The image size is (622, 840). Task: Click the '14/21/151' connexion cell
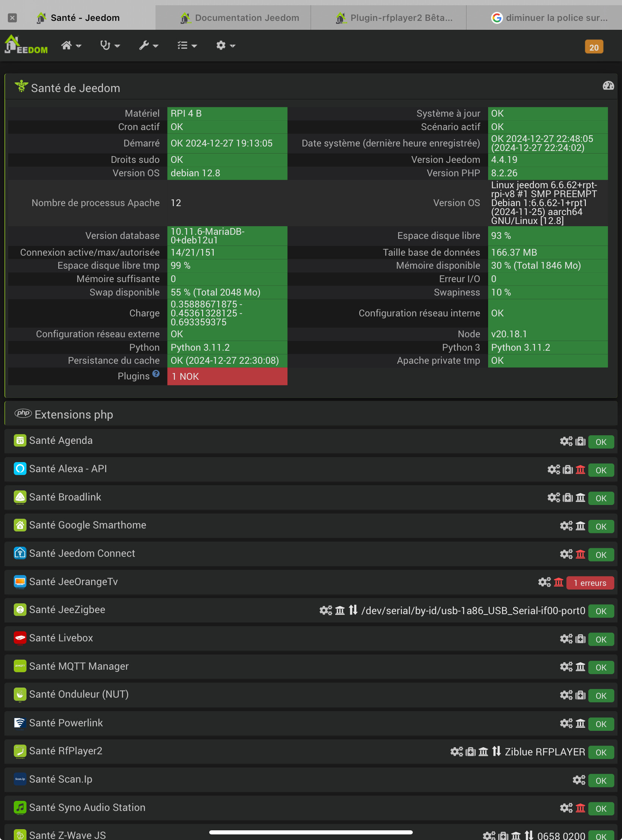[x=227, y=252]
